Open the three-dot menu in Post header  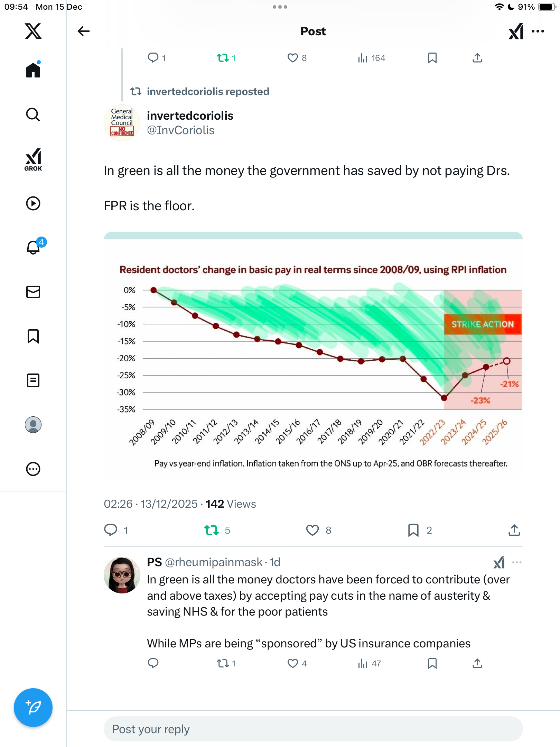[538, 31]
